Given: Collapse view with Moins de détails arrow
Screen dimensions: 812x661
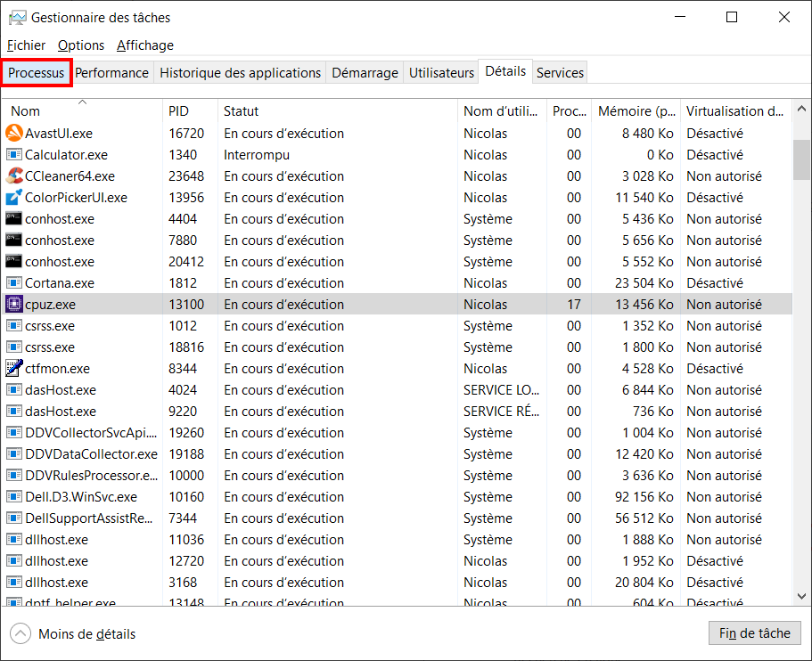Looking at the screenshot, I should (21, 633).
